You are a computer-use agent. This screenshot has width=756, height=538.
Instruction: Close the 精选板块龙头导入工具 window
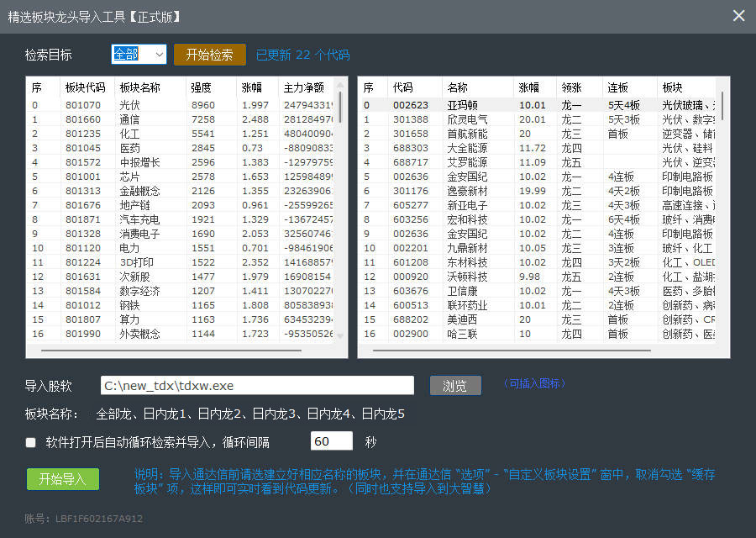(738, 15)
